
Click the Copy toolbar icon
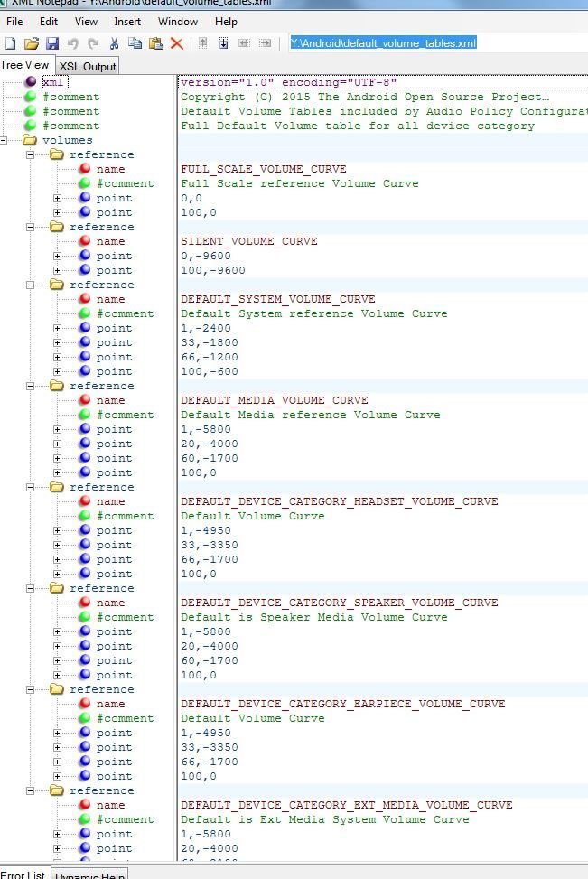click(x=135, y=43)
